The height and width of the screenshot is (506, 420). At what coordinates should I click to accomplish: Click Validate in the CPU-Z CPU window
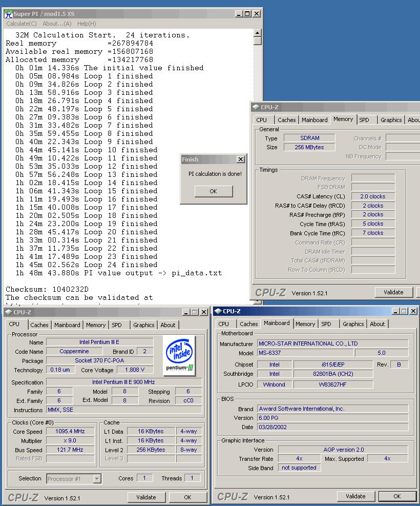[146, 497]
